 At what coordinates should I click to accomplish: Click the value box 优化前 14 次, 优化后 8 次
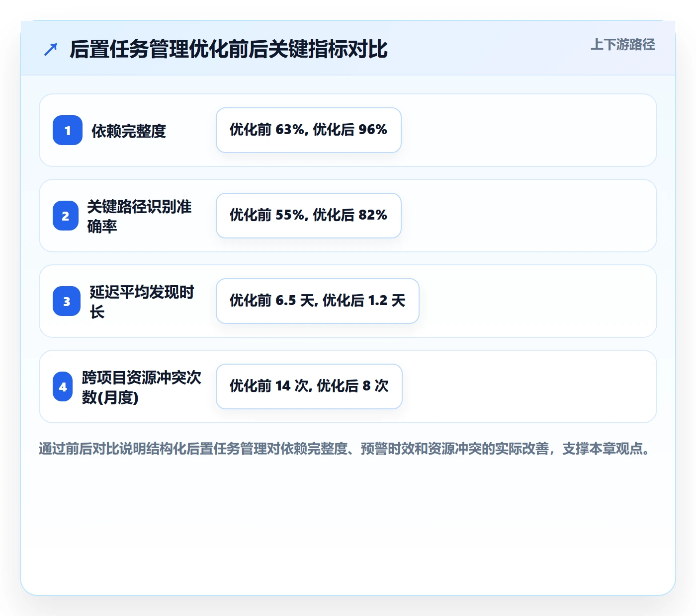point(309,386)
